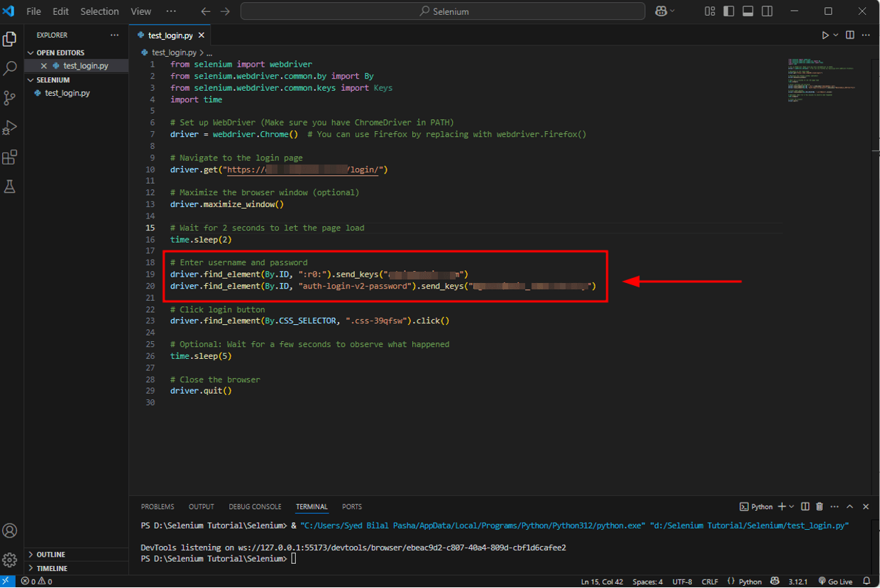Expand the TIMELINE section
Viewport: 880px width, 588px height.
click(x=52, y=568)
